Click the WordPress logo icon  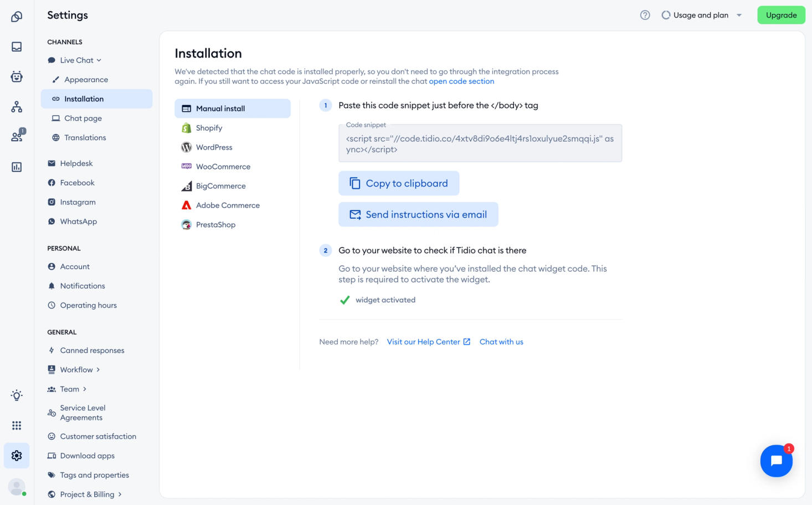[x=187, y=147]
